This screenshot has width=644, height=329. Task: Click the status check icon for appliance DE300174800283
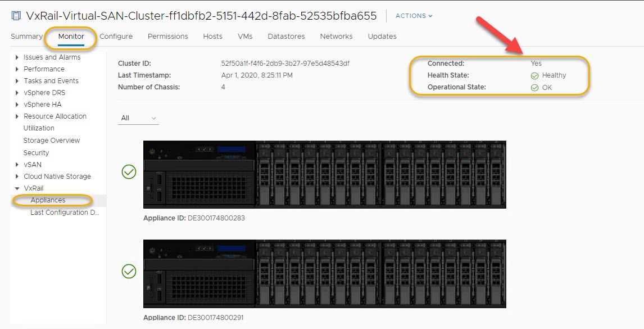129,172
